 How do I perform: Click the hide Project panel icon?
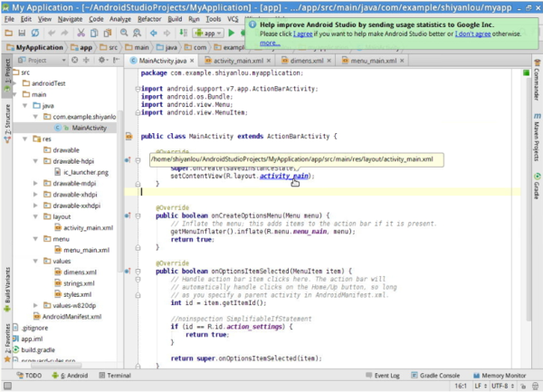point(117,61)
